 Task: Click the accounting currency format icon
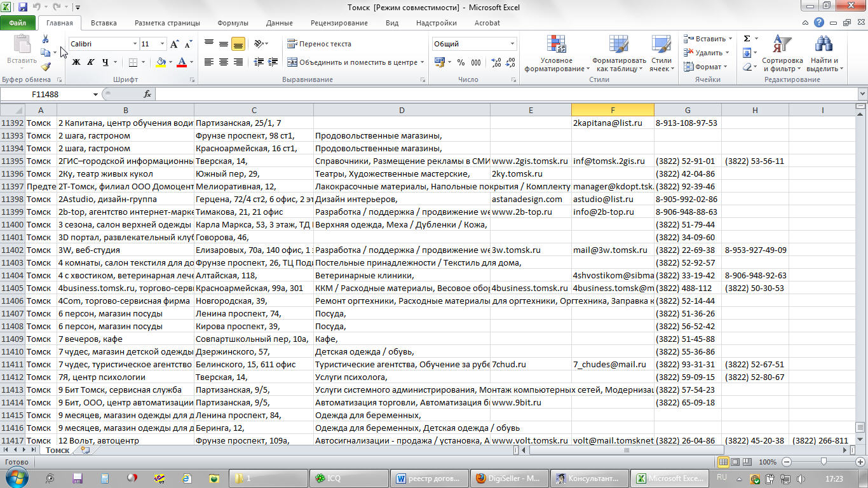pos(439,62)
